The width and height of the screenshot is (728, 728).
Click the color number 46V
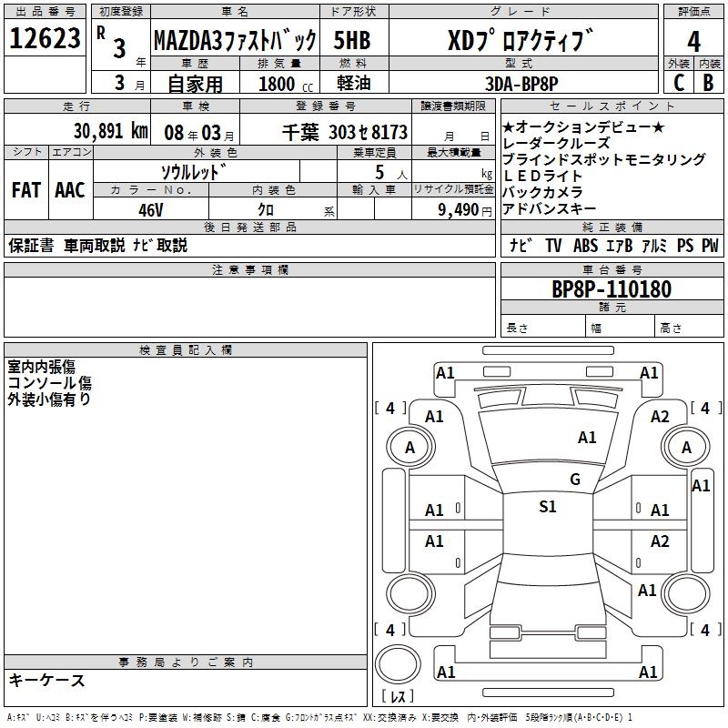[151, 210]
